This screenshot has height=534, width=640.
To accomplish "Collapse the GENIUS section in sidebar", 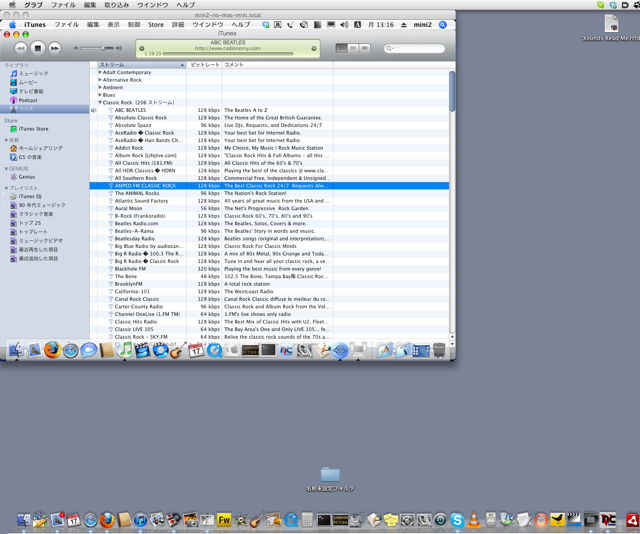I will (6, 169).
